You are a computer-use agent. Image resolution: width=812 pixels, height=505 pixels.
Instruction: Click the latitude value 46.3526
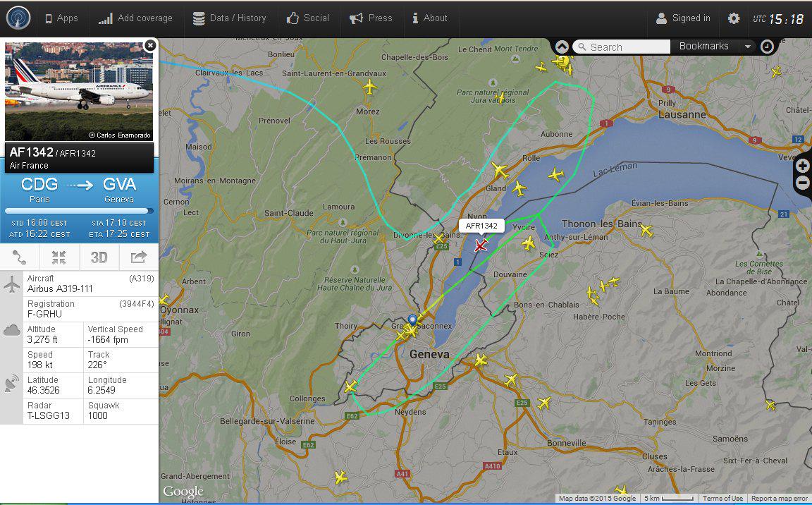coord(44,391)
